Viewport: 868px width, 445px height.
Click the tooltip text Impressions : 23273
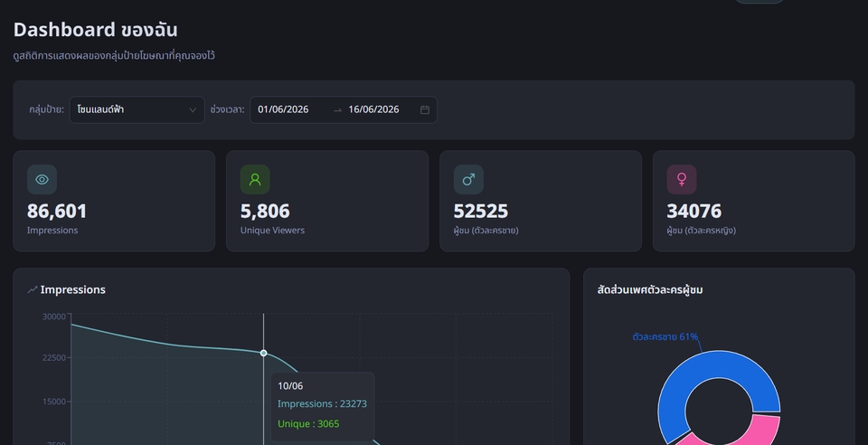click(322, 404)
